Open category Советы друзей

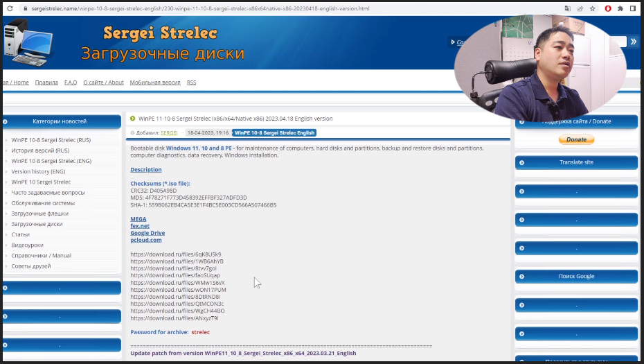[31, 266]
